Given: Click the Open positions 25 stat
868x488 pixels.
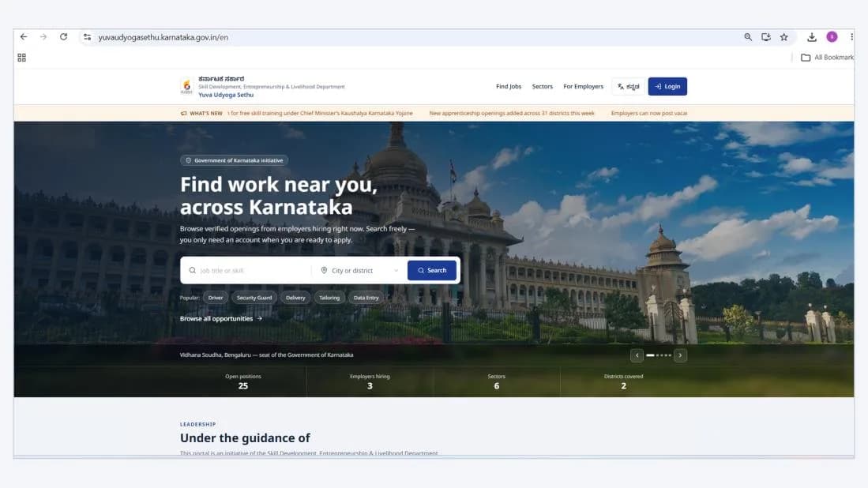Looking at the screenshot, I should [243, 381].
